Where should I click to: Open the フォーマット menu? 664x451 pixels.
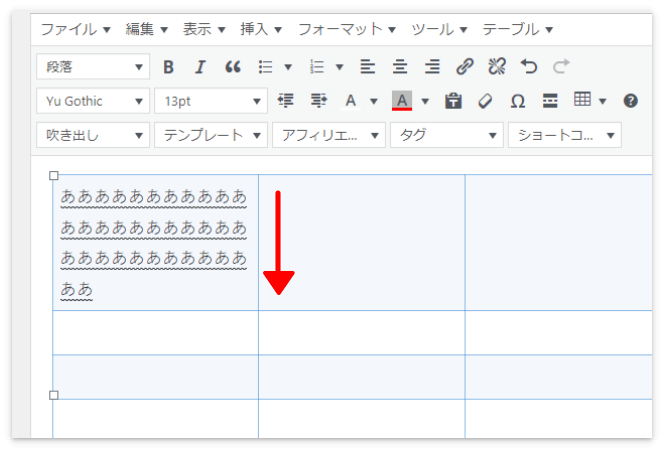347,29
